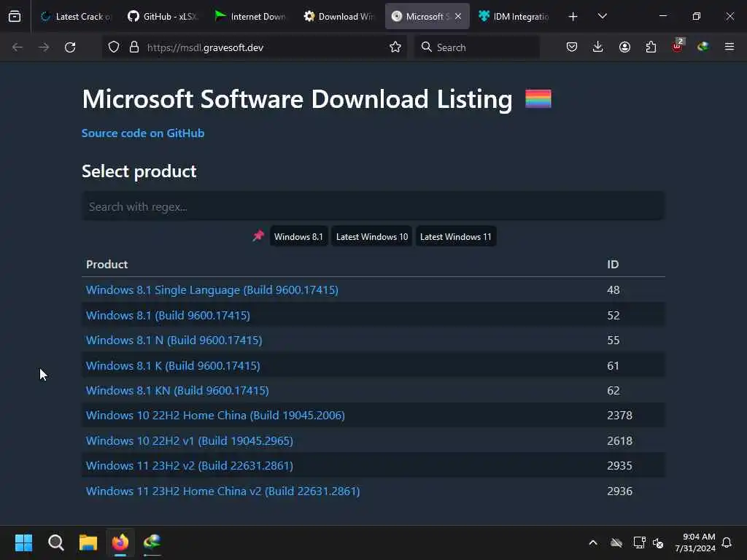Save page to Pocket

point(572,47)
